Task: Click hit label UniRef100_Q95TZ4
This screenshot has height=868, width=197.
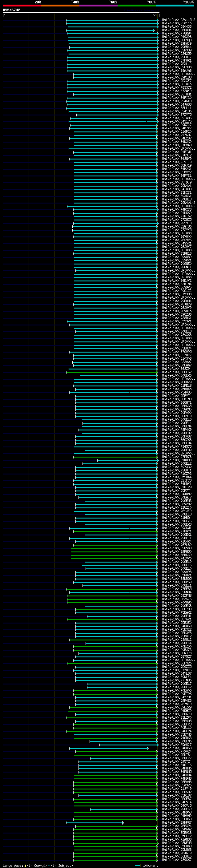Action: 177,761
